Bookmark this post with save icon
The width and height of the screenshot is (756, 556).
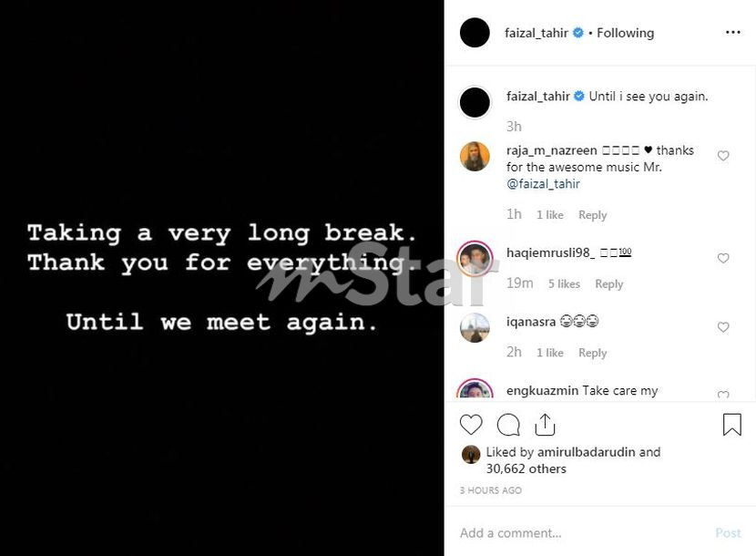pyautogui.click(x=731, y=425)
